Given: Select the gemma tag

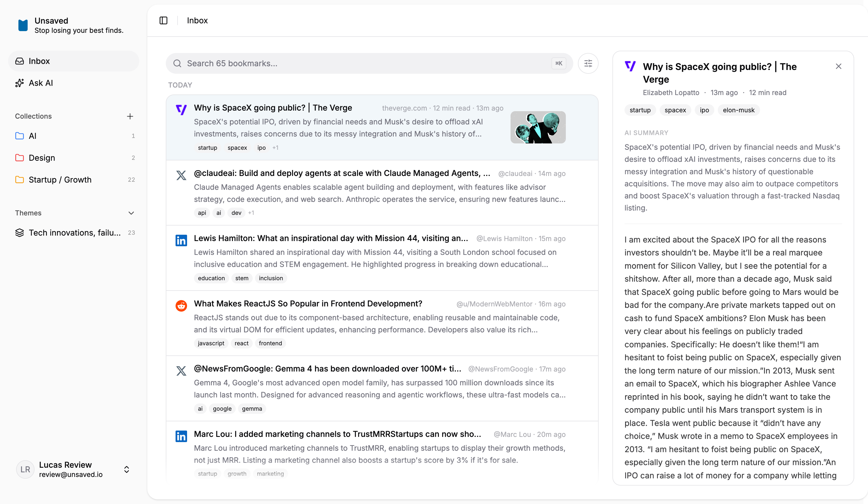Looking at the screenshot, I should coord(252,408).
